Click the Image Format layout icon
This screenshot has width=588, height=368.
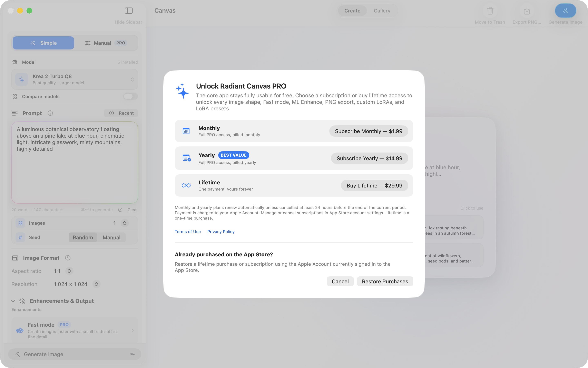[x=15, y=258]
